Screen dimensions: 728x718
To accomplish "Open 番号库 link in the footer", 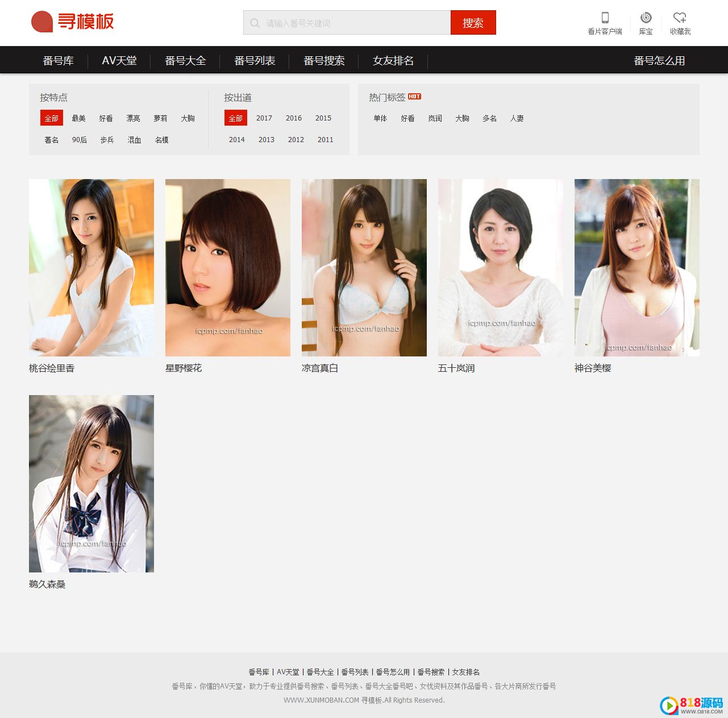I will pyautogui.click(x=259, y=672).
